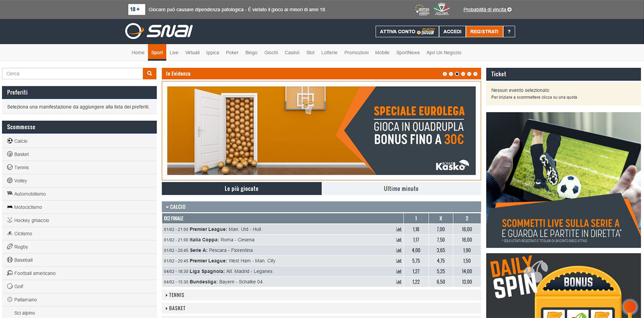This screenshot has height=318, width=644.
Task: Open statistics chart for Man. Utd - Hull
Action: (x=399, y=229)
